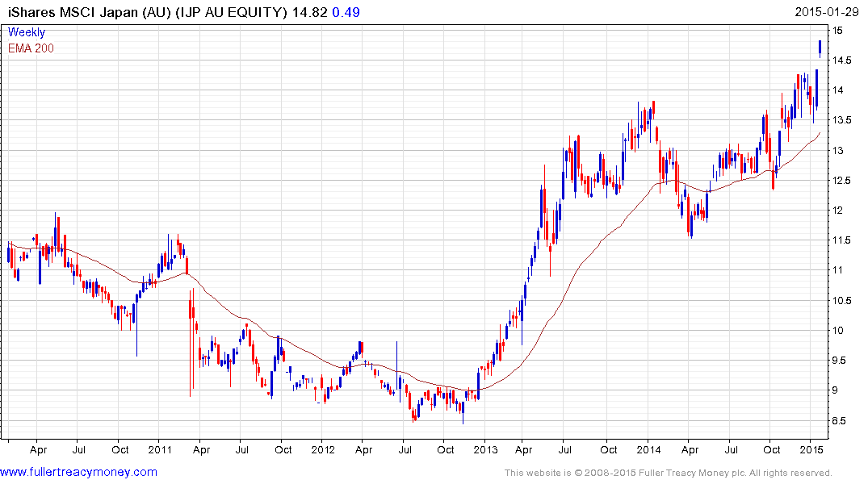Click the 14.5 price axis label

point(841,60)
